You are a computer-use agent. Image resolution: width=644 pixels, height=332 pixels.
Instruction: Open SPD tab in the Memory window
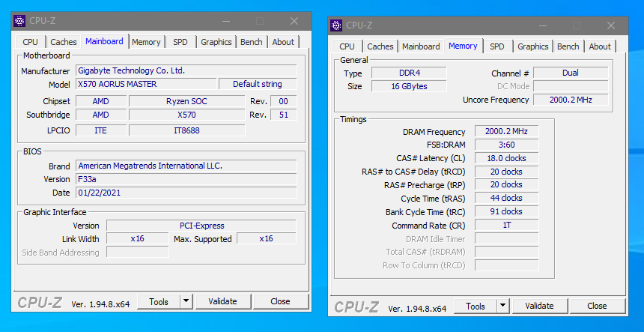pos(497,46)
